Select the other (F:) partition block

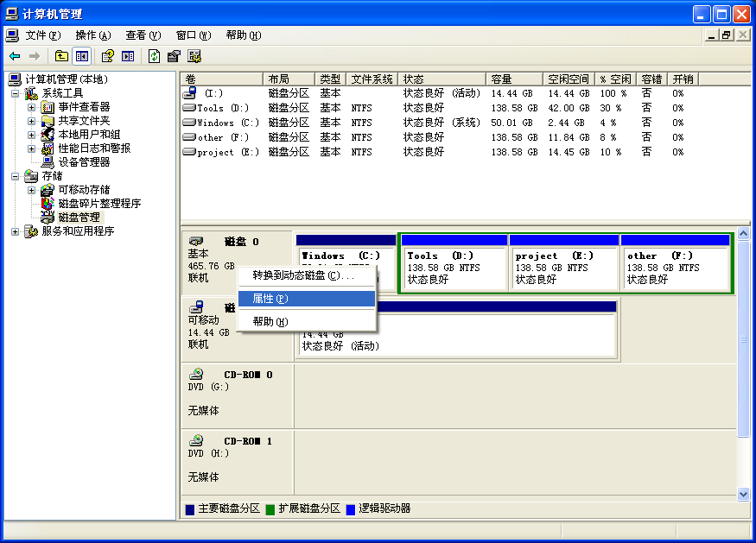click(x=676, y=262)
